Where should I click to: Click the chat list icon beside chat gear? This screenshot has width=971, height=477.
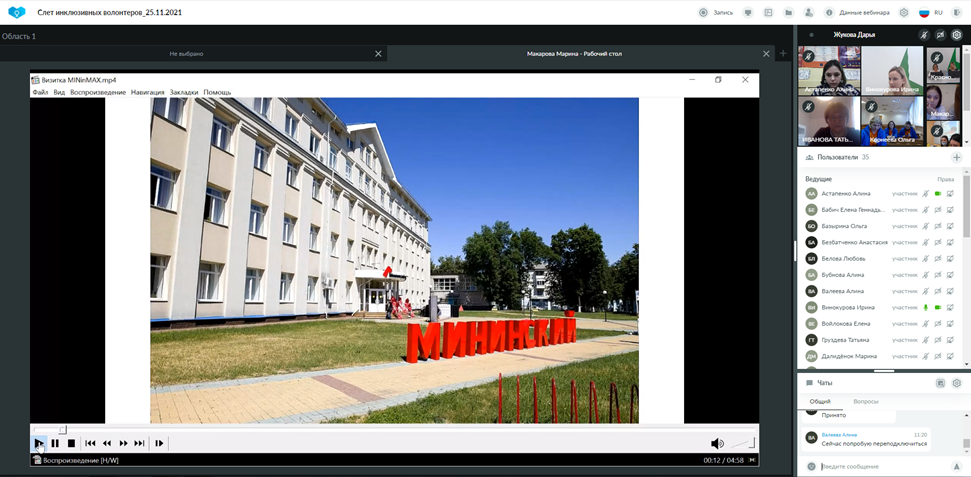click(x=940, y=383)
